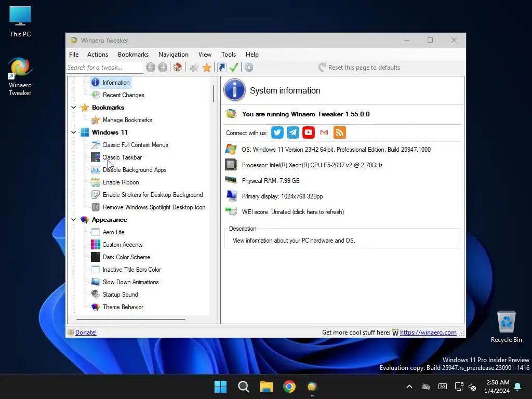Select Remove Windows Spotlight Desktop Icon
The width and height of the screenshot is (532, 399).
[154, 207]
